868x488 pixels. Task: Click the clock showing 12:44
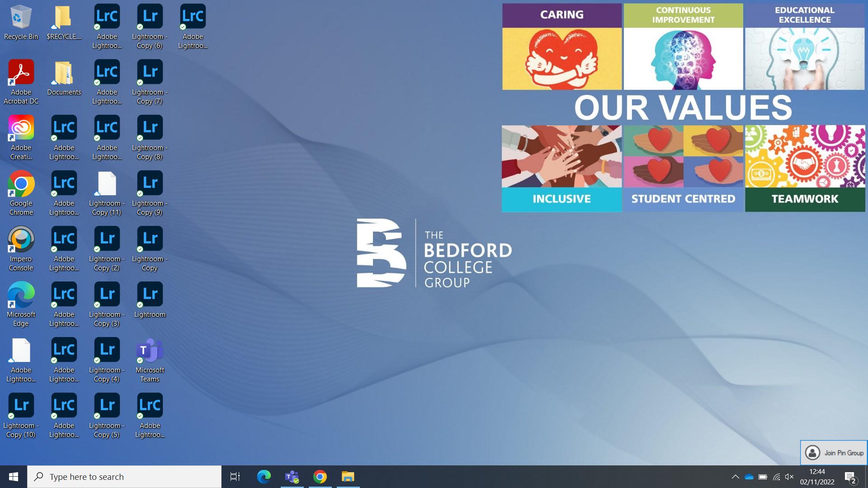(817, 477)
